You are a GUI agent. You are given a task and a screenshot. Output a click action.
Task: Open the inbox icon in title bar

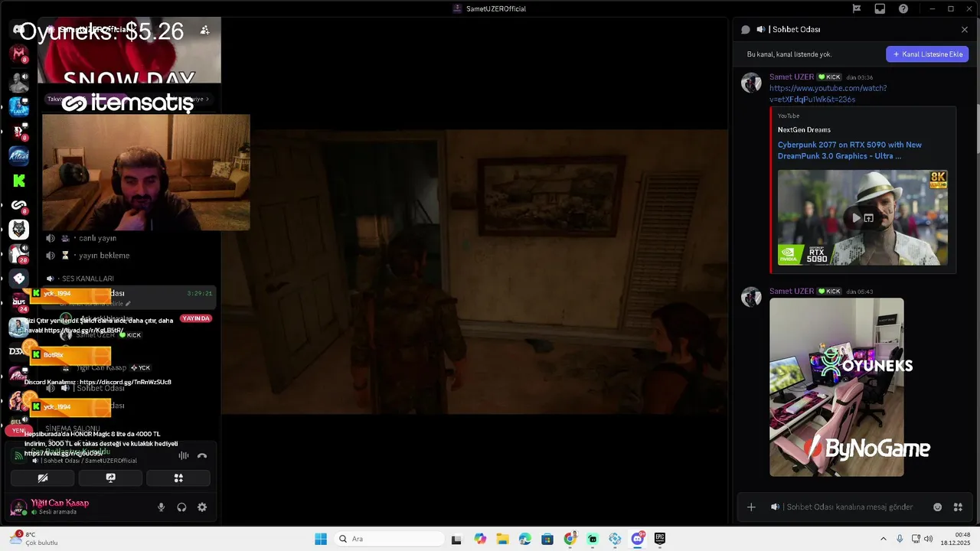880,8
